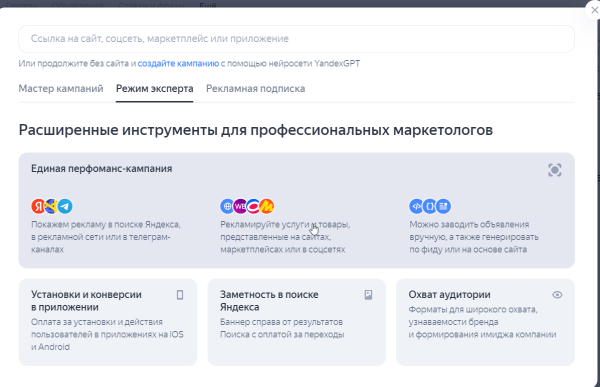Open the Рекламная подписка tab
This screenshot has height=387, width=600.
pos(256,89)
